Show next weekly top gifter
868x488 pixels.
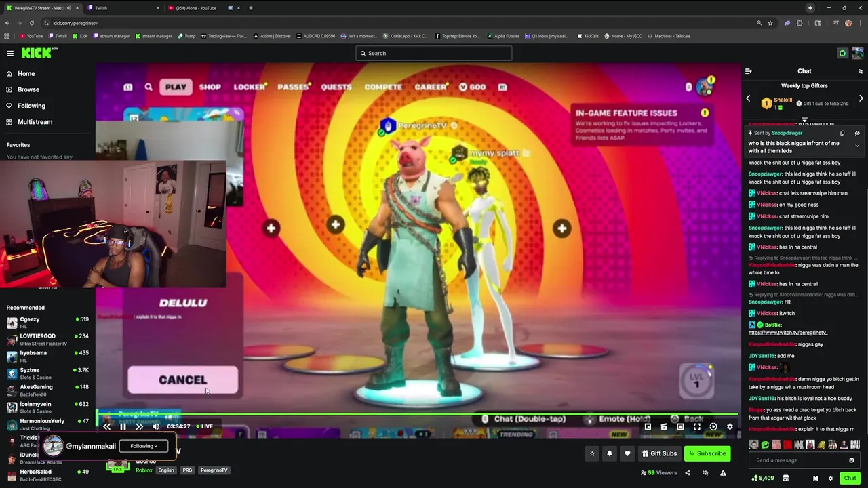(x=861, y=98)
